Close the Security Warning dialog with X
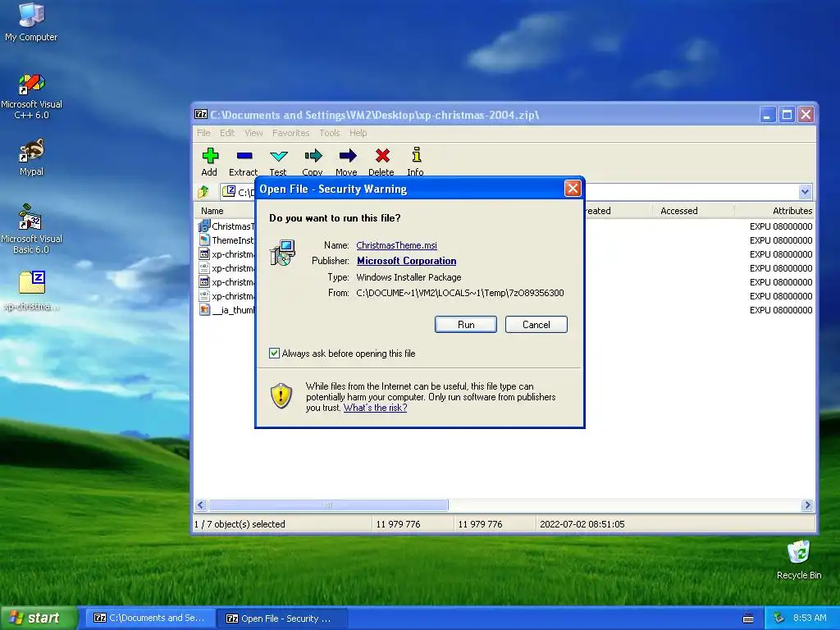 573,189
